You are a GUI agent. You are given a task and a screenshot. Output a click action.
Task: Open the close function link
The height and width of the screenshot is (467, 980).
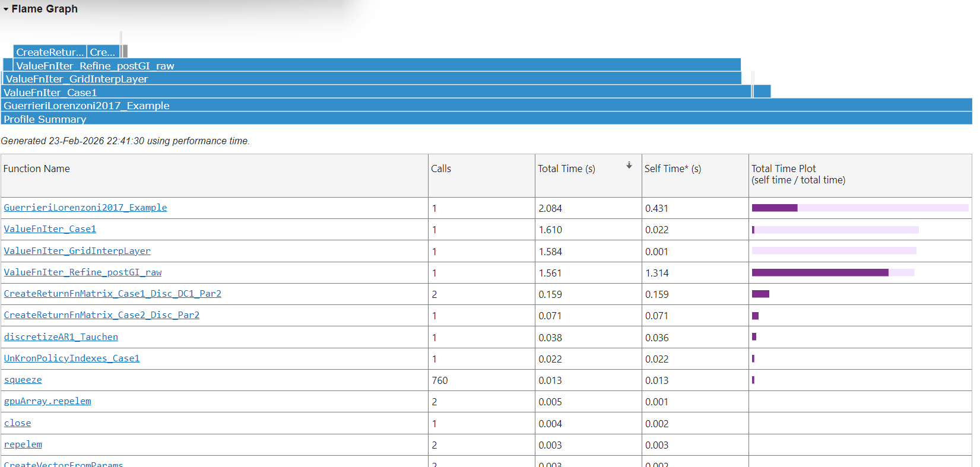(17, 423)
